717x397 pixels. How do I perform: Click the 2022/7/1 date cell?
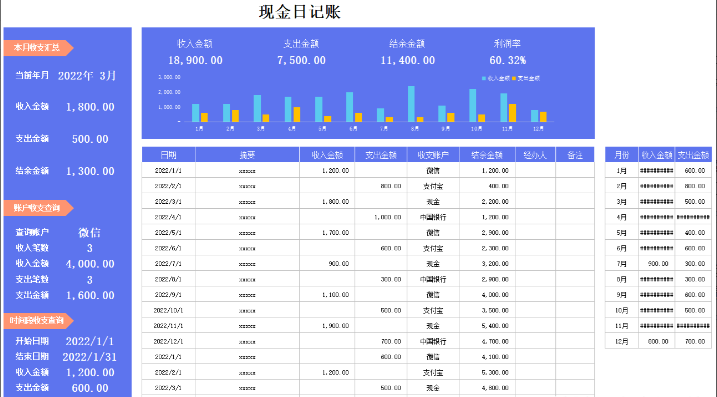168,264
